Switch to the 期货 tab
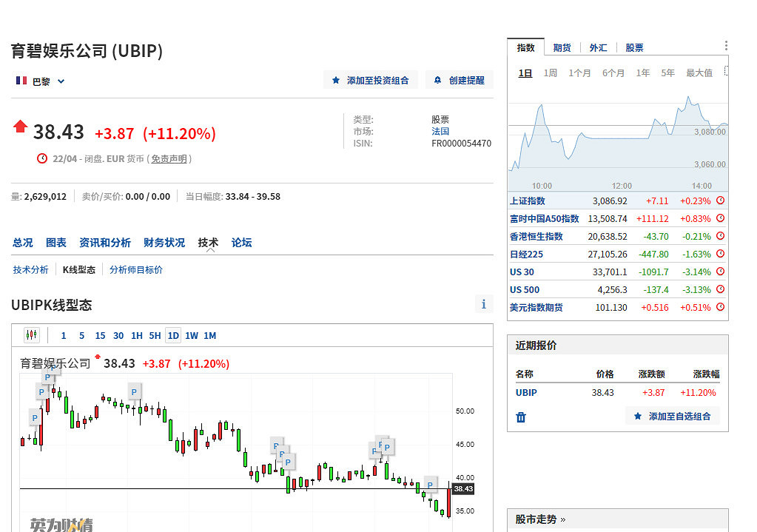 point(562,47)
